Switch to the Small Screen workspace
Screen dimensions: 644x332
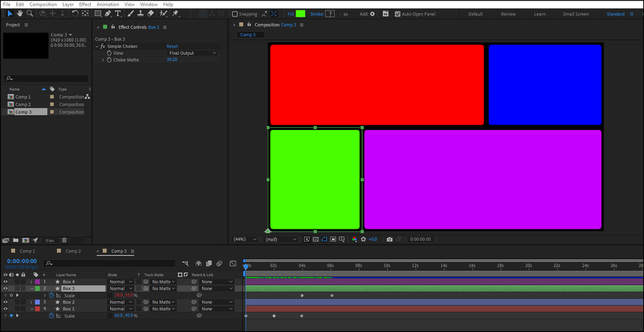click(x=575, y=14)
